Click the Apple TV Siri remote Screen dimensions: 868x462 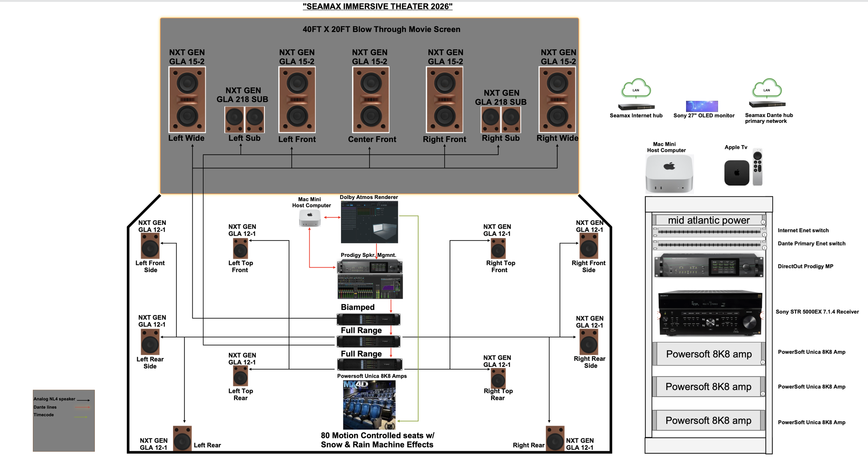point(758,167)
